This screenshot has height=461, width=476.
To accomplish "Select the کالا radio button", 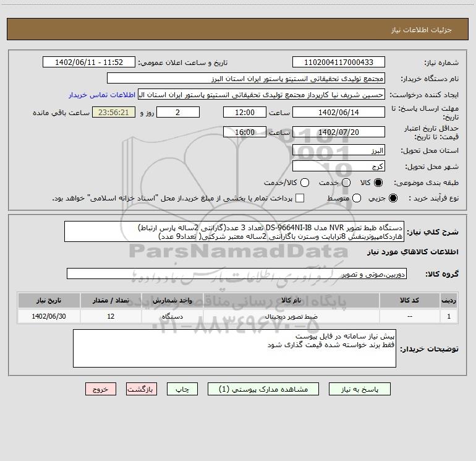I will 378,183.
